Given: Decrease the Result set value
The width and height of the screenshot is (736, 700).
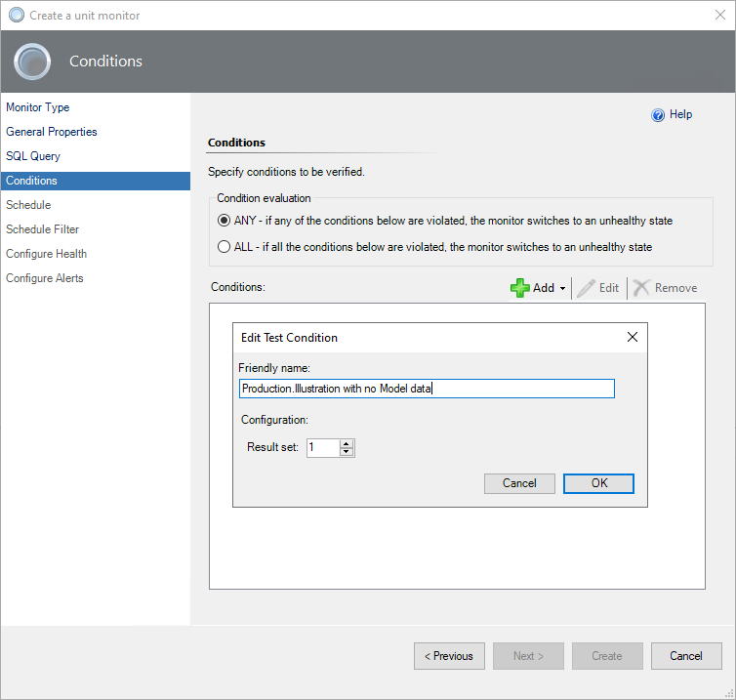Looking at the screenshot, I should pos(347,452).
